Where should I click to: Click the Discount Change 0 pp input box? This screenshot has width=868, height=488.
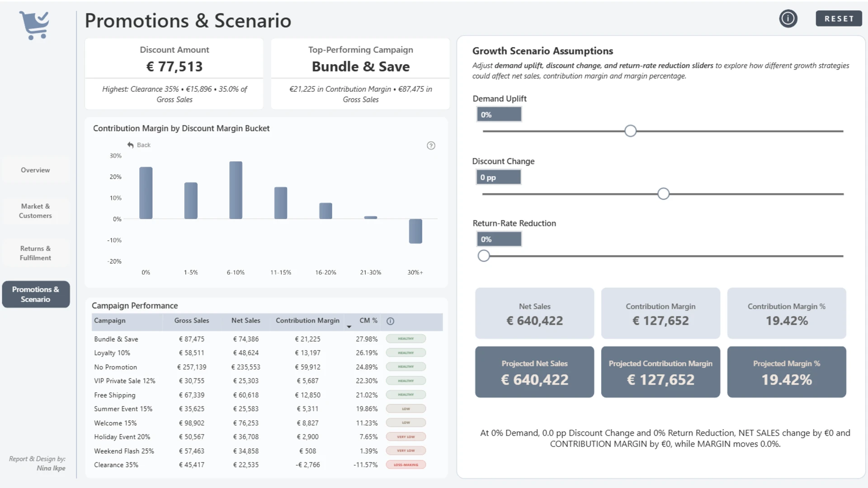tap(499, 177)
